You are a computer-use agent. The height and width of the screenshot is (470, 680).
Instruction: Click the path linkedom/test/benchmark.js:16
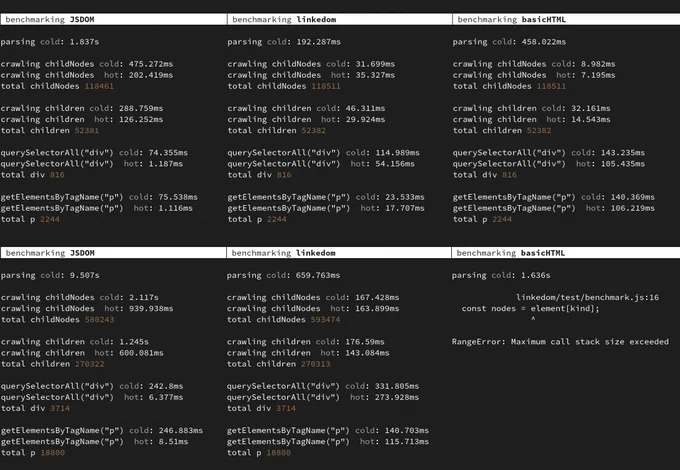coord(588,297)
